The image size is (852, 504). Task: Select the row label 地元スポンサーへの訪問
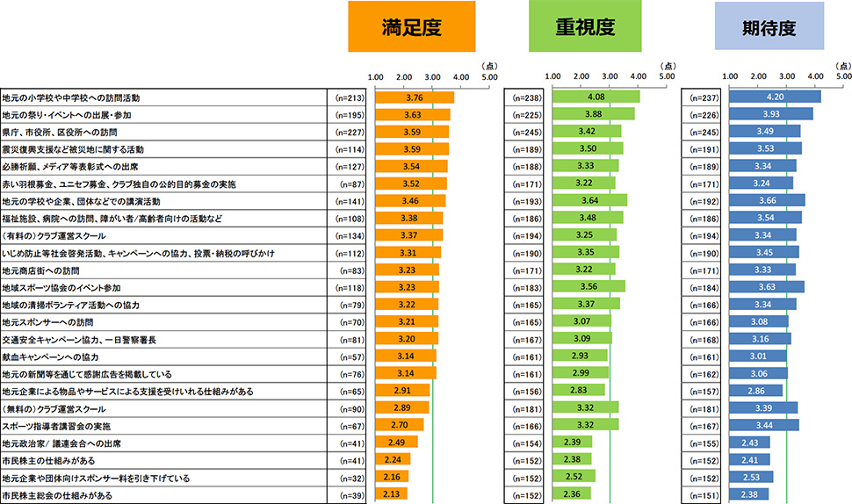(x=47, y=322)
